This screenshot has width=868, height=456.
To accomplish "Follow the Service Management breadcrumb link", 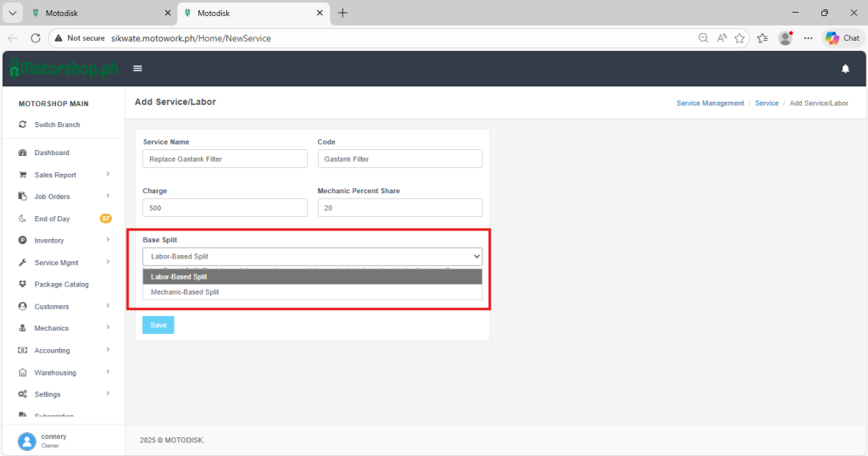I will [x=709, y=103].
